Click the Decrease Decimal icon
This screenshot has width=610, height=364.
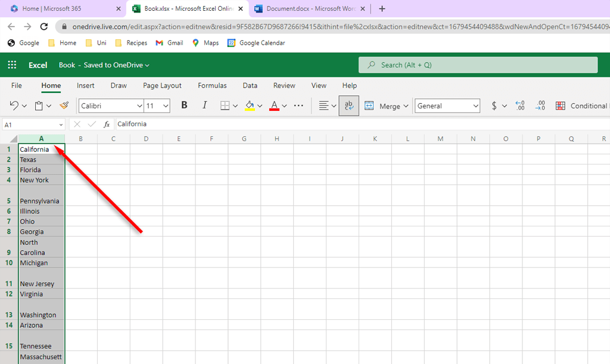[540, 105]
